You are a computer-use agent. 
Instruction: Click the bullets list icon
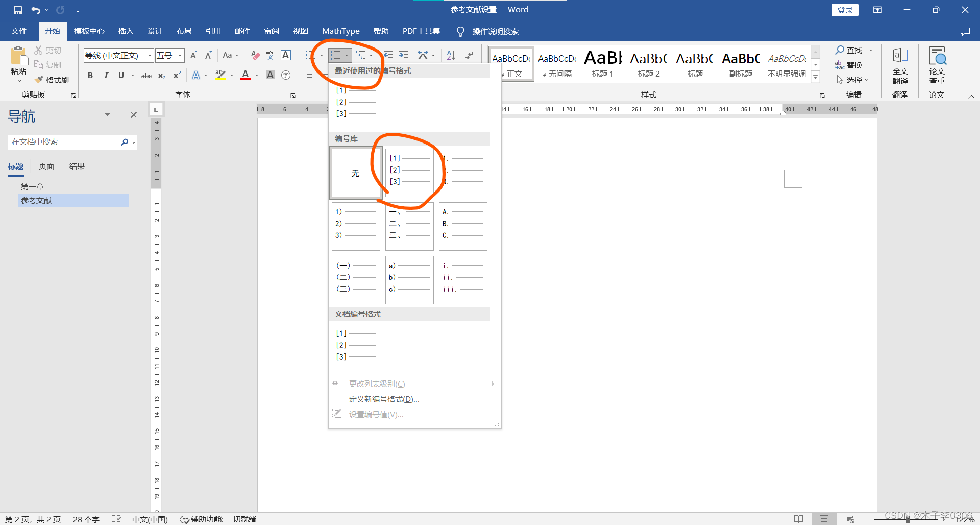tap(310, 55)
